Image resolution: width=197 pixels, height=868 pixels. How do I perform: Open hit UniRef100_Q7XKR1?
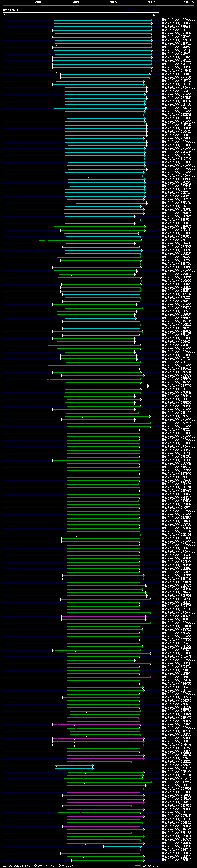[177, 765]
